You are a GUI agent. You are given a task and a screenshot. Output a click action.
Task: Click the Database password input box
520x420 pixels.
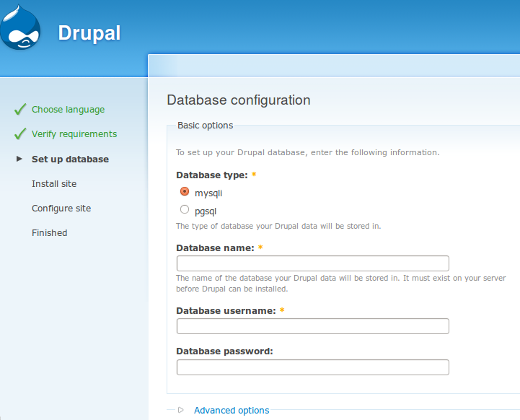pos(312,367)
